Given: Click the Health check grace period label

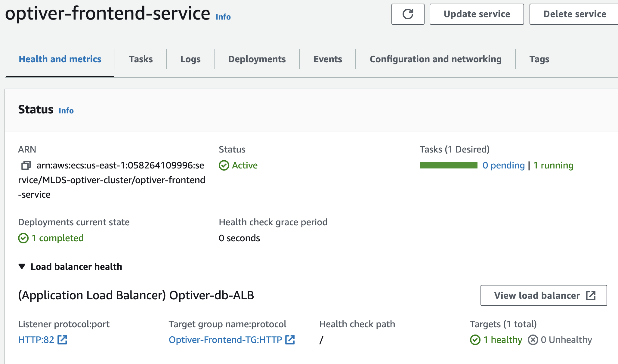Looking at the screenshot, I should tap(273, 222).
